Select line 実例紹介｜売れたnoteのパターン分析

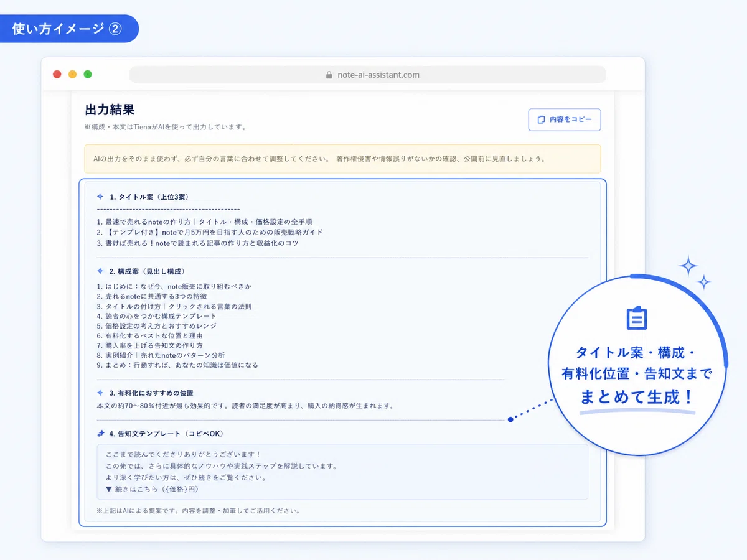(161, 355)
